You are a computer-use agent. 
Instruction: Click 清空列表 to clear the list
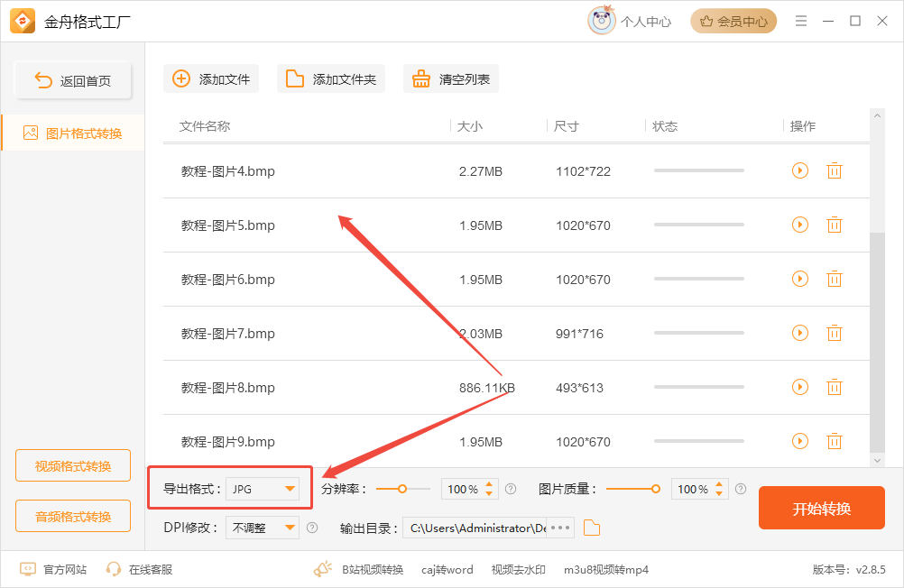(451, 79)
